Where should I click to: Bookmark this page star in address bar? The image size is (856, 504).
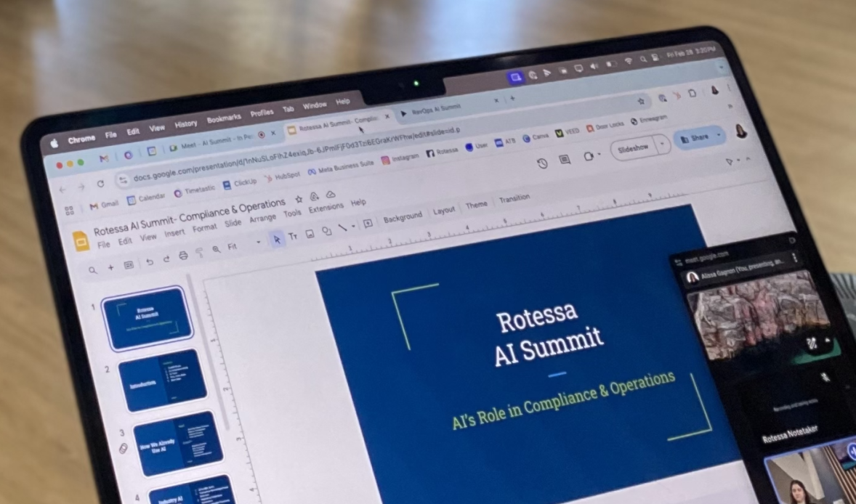pyautogui.click(x=641, y=101)
